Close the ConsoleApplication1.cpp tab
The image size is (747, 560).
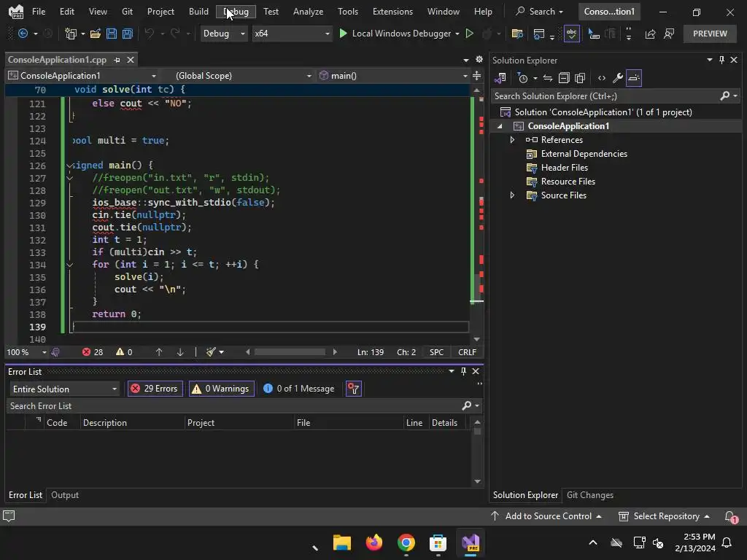(x=130, y=60)
